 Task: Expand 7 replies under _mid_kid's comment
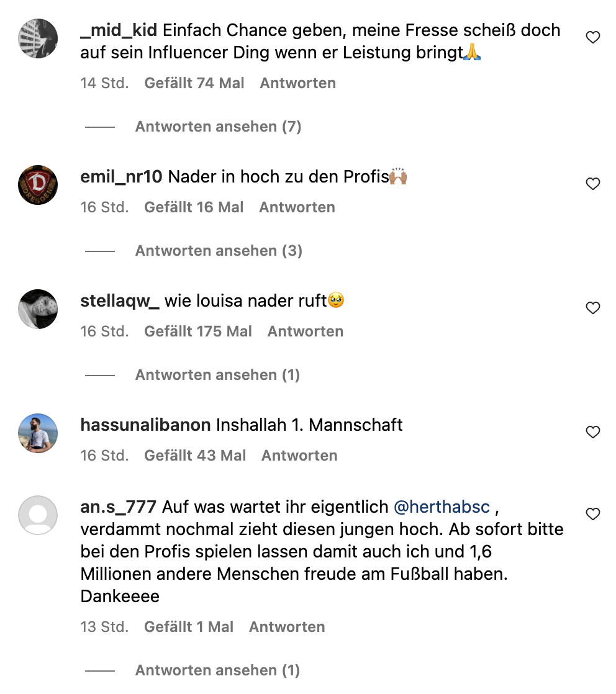click(218, 127)
